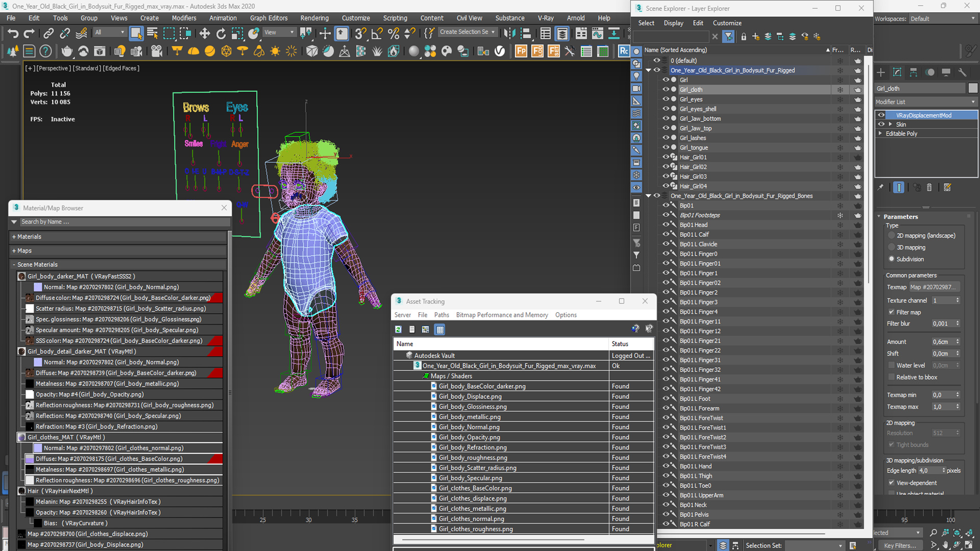Click Pin Stack icon below modifier stack
Image resolution: width=980 pixels, height=551 pixels.
click(880, 187)
